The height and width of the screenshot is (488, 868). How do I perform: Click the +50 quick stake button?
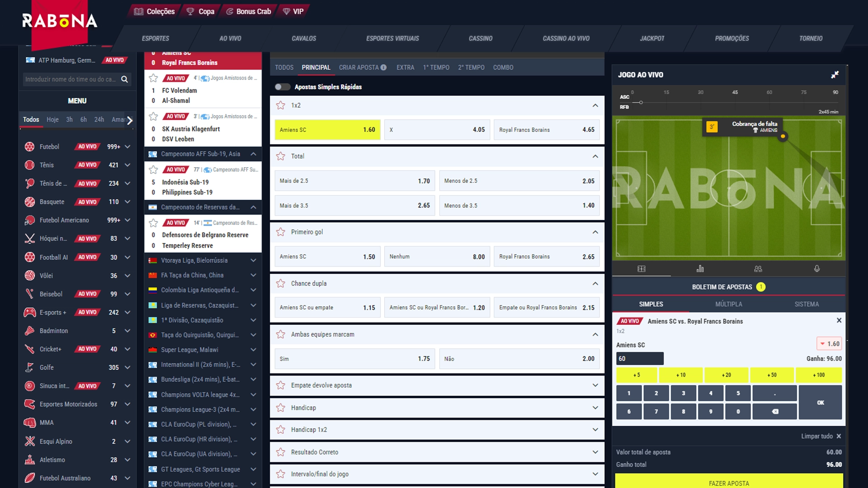coord(773,375)
